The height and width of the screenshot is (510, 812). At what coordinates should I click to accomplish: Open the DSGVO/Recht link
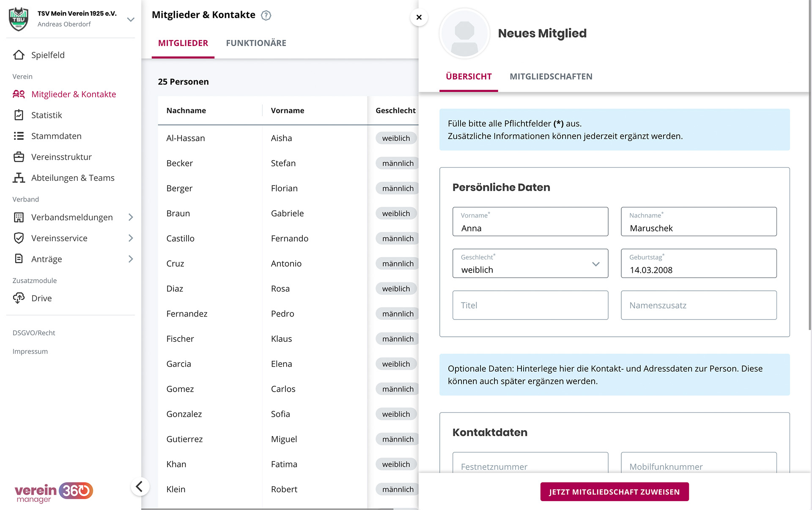(x=34, y=333)
